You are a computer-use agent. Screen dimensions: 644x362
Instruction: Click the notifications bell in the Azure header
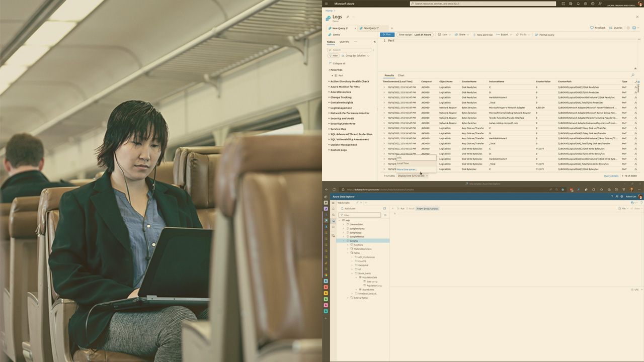click(578, 4)
